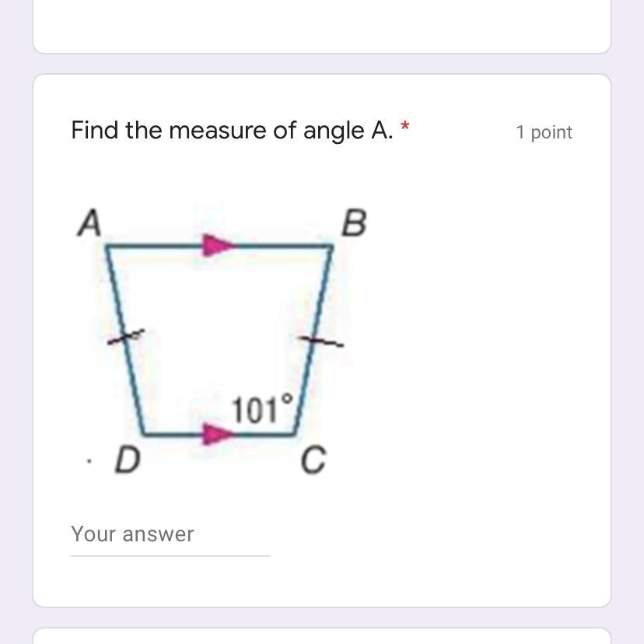Click vertex label B in the diagram
This screenshot has height=644, width=644.
354,224
